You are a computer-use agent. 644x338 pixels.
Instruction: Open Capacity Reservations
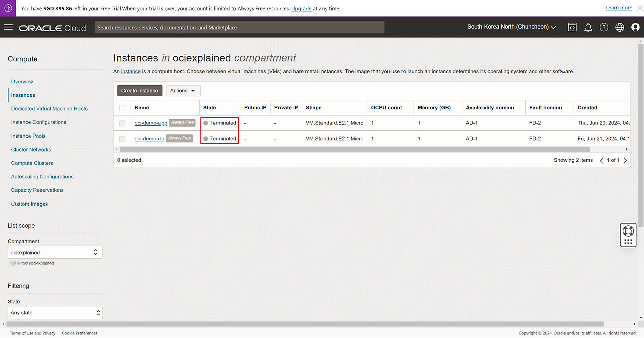click(37, 190)
